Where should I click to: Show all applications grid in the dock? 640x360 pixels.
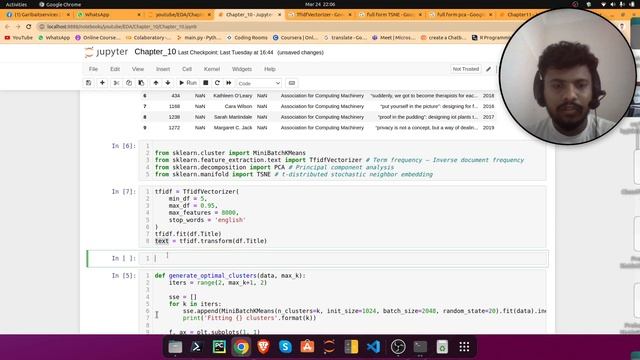(x=464, y=347)
